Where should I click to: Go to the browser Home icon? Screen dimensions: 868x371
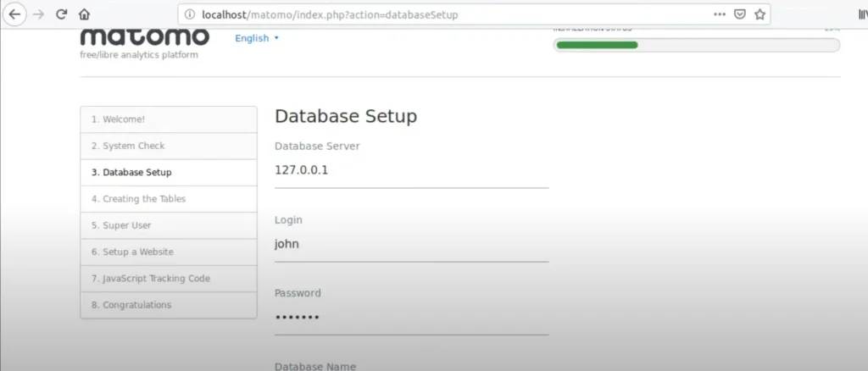pyautogui.click(x=84, y=14)
